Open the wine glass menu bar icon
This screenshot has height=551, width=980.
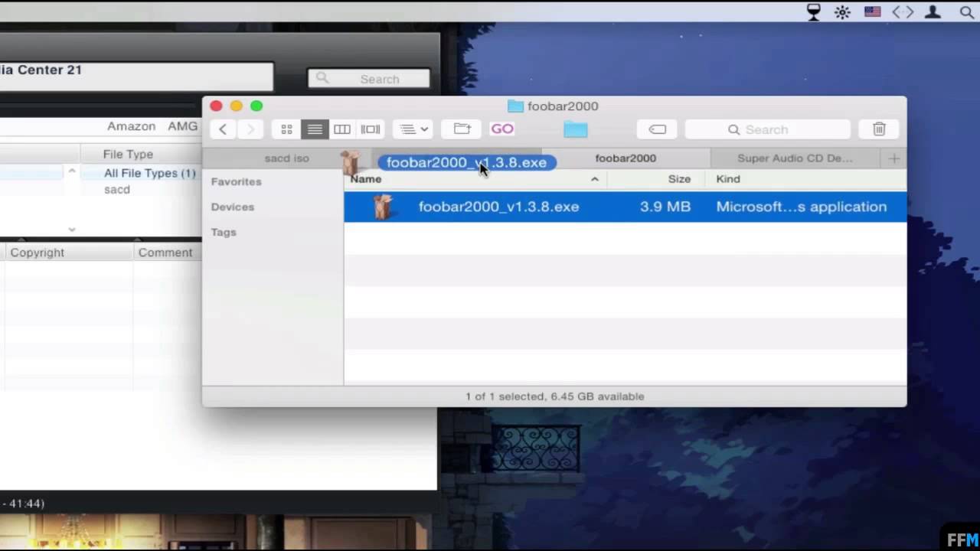pos(814,11)
